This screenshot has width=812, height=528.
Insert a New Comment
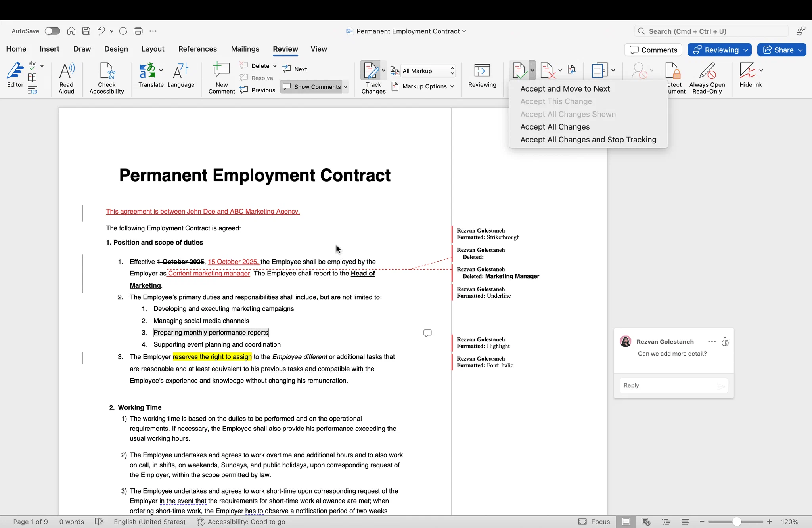pos(222,78)
